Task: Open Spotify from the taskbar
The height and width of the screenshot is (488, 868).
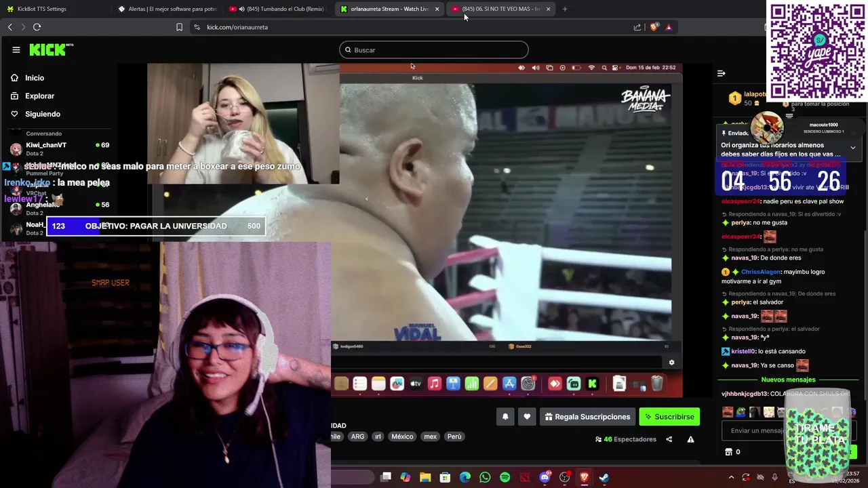Action: coord(505,477)
